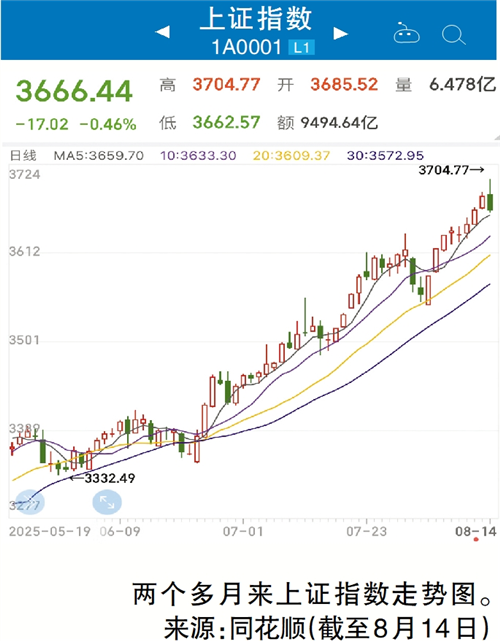Tap the MA20 value 20:3609.37
500x641 pixels.
click(291, 156)
